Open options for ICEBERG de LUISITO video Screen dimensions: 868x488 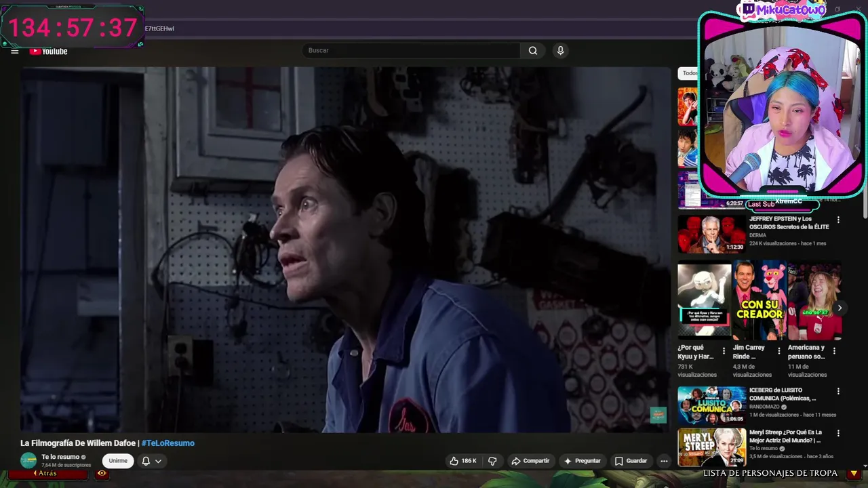pos(838,391)
